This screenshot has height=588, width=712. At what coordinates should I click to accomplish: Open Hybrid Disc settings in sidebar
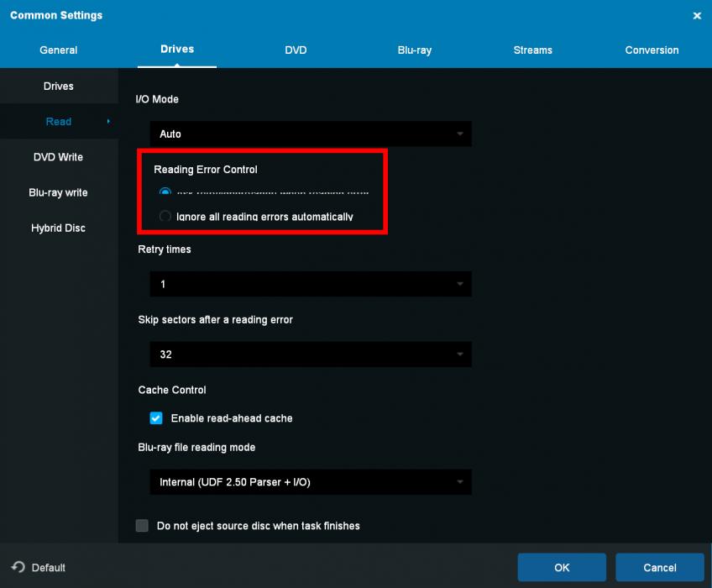58,228
